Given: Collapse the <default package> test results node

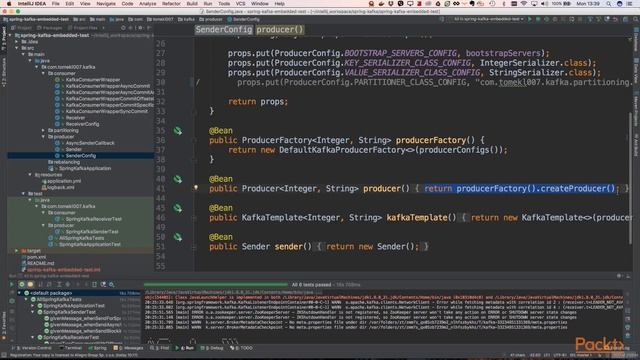Looking at the screenshot, I should click(19, 293).
